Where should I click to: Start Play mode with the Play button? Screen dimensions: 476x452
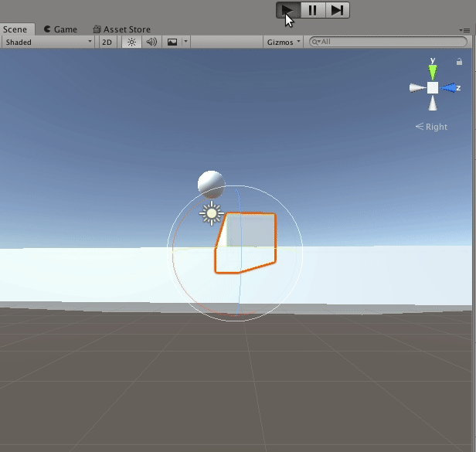point(288,10)
